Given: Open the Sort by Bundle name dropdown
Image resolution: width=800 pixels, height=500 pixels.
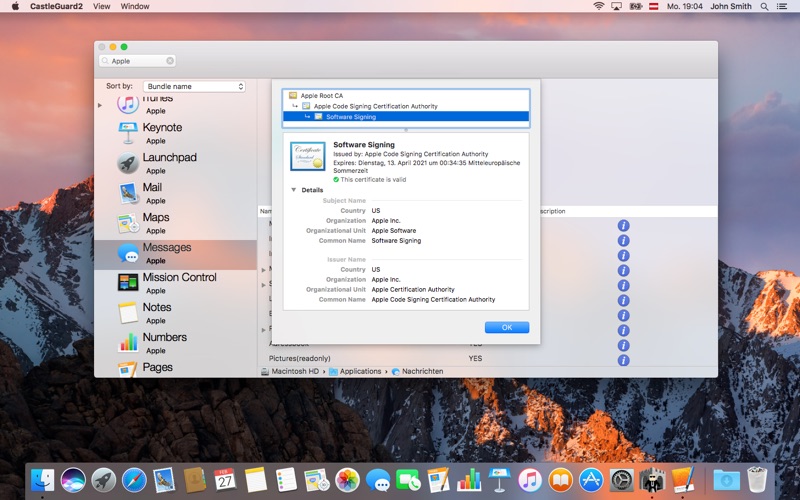Looking at the screenshot, I should 194,86.
